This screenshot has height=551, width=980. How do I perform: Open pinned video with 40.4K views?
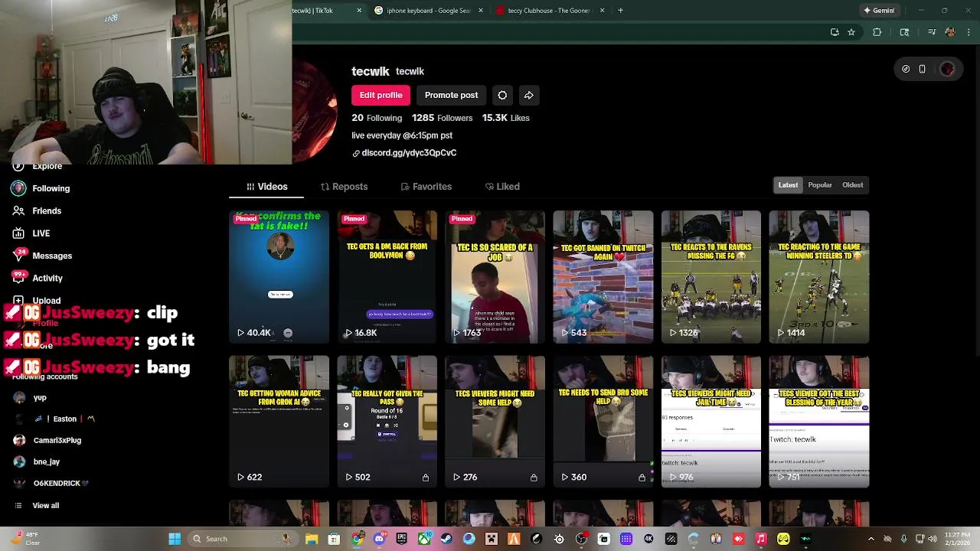pos(279,277)
